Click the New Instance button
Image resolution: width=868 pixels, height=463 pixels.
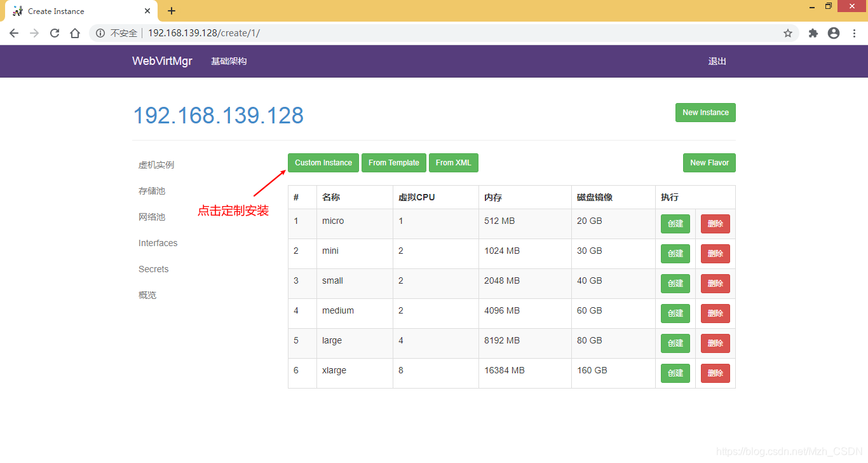705,113
